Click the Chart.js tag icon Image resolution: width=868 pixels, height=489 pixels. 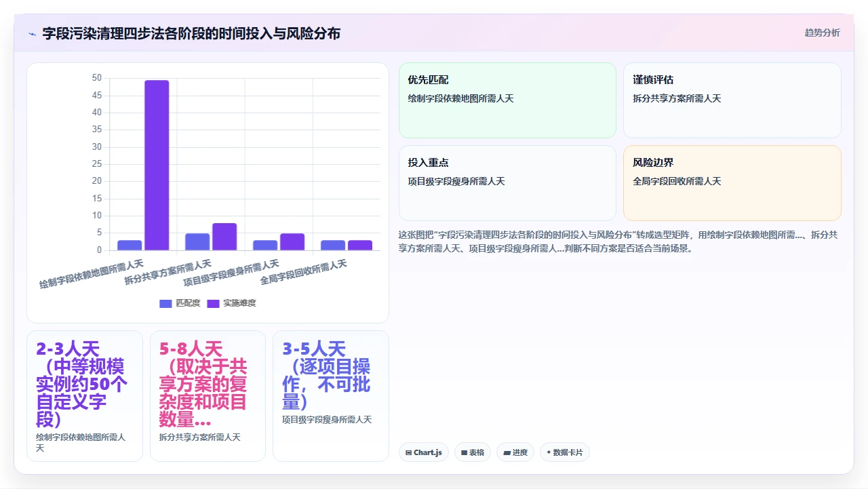click(408, 452)
